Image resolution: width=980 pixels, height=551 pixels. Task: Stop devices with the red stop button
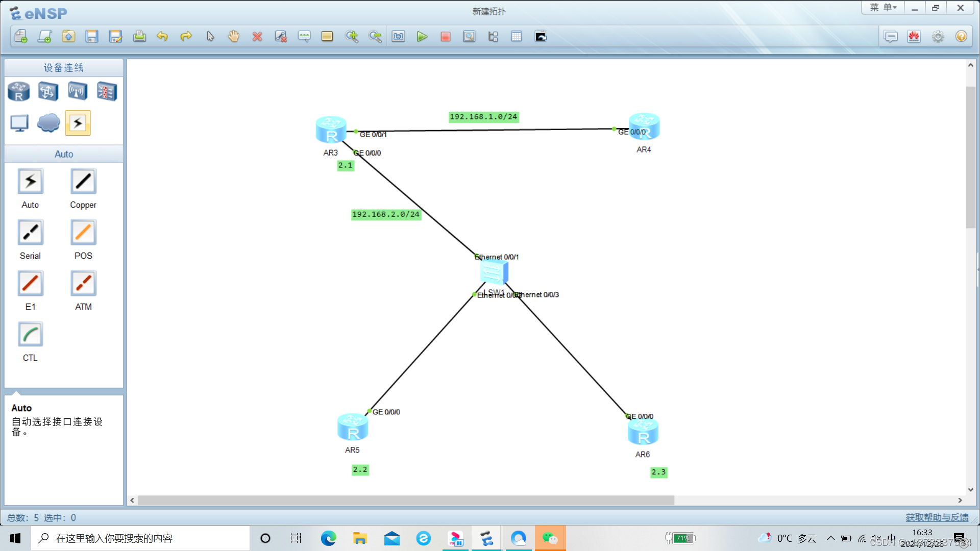(x=446, y=36)
